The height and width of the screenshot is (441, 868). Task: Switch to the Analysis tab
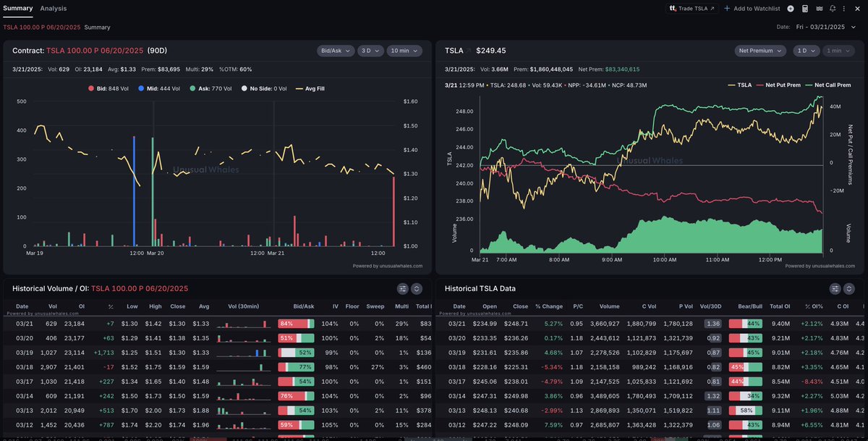click(53, 9)
